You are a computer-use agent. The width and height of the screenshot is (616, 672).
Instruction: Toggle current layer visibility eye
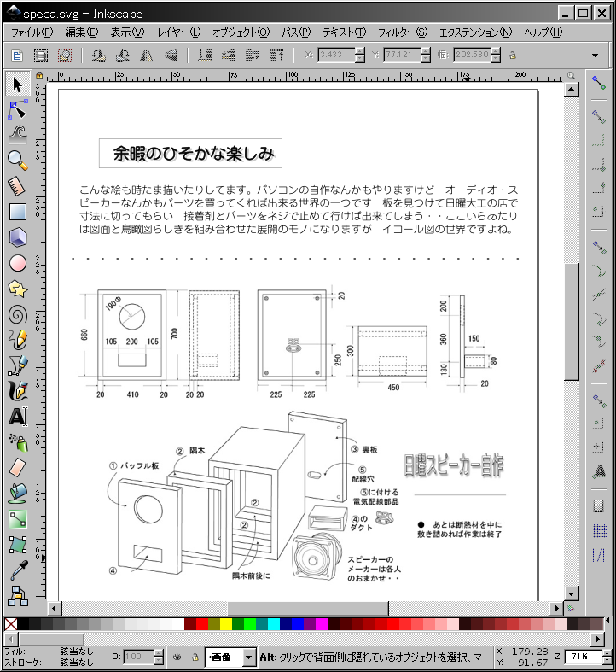pyautogui.click(x=177, y=657)
